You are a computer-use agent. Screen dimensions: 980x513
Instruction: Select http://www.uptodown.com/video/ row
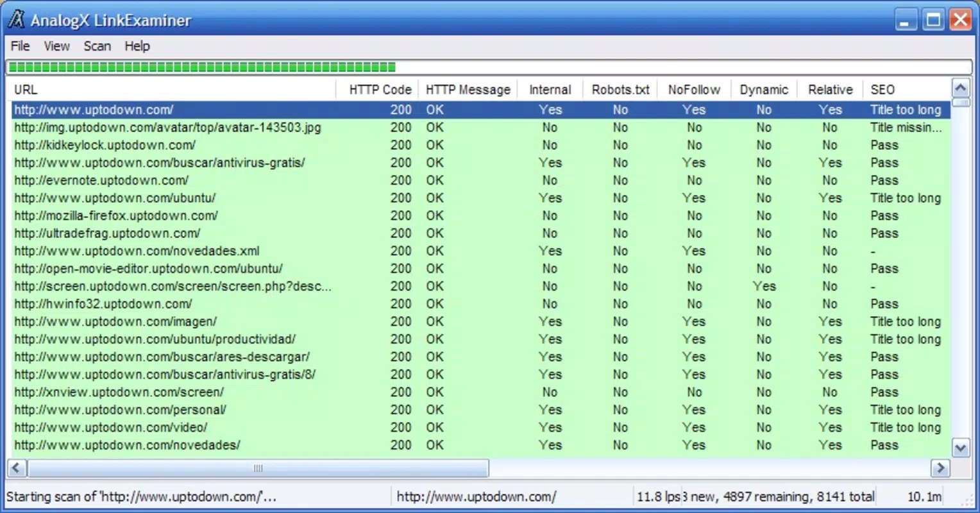[x=480, y=427]
